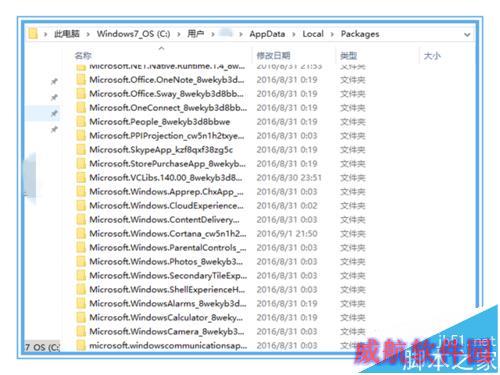Select folder icon of Microsoft.WindowsCalculator
This screenshot has height=375, width=500.
81,318
